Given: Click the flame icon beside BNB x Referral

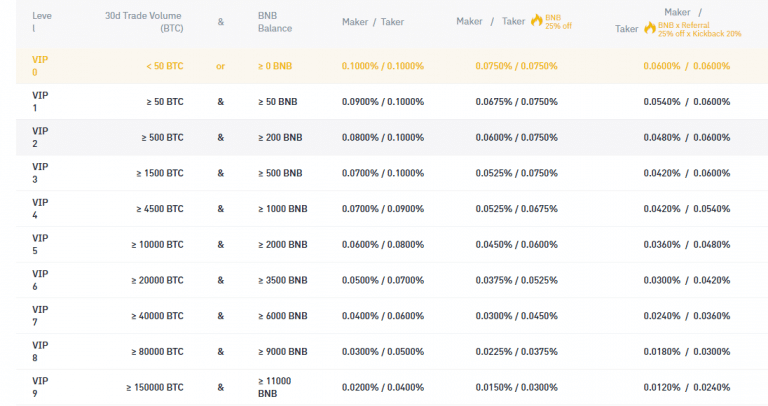Looking at the screenshot, I should [x=650, y=28].
